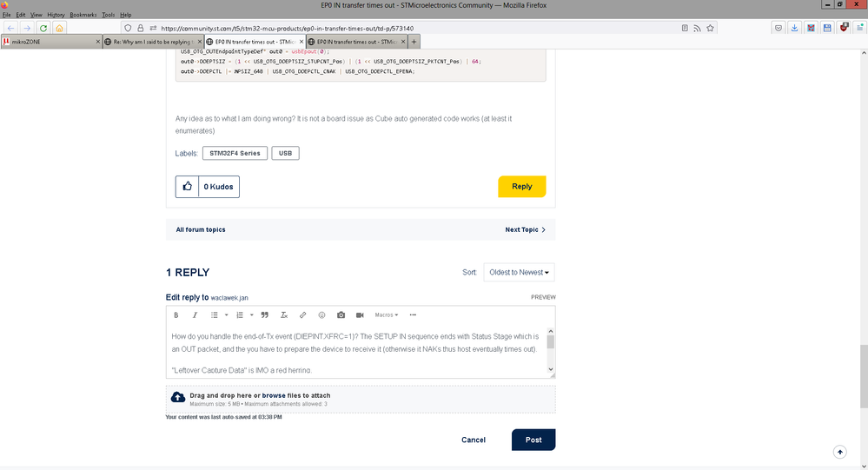This screenshot has height=470, width=868.
Task: Open a new browser tab
Action: [414, 42]
